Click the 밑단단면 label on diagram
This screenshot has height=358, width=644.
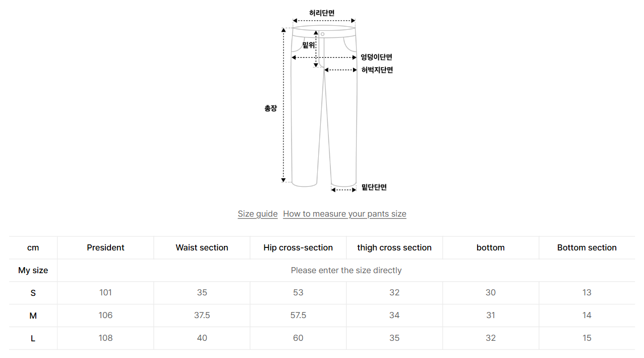click(x=374, y=187)
